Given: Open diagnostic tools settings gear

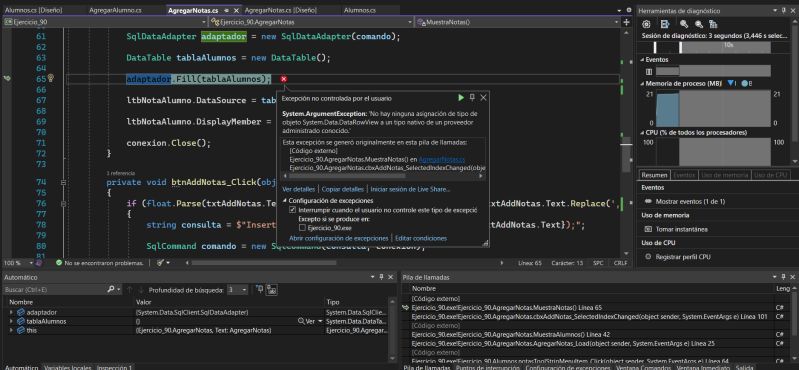Looking at the screenshot, I should coord(646,24).
